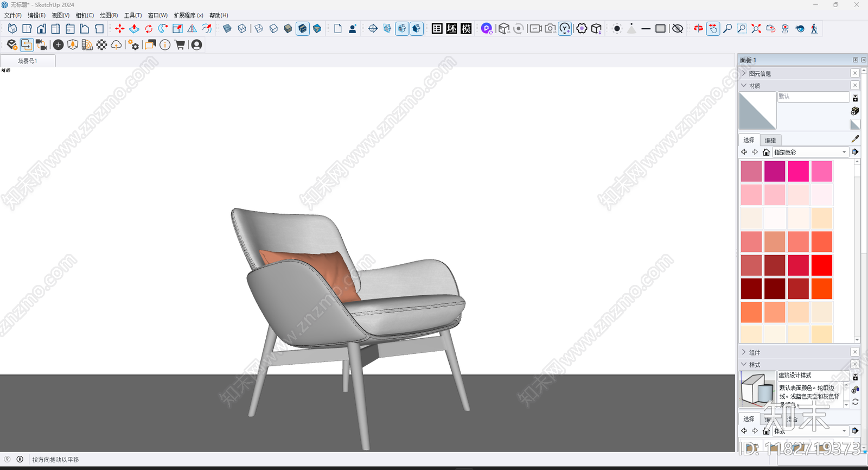The height and width of the screenshot is (470, 868).
Task: Collapse the 样式 panel section
Action: point(744,364)
